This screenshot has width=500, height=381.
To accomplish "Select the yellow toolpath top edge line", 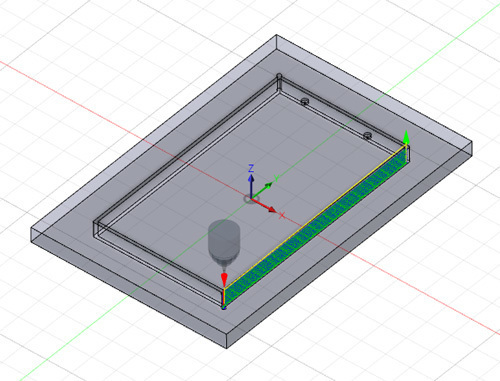I will click(x=315, y=216).
